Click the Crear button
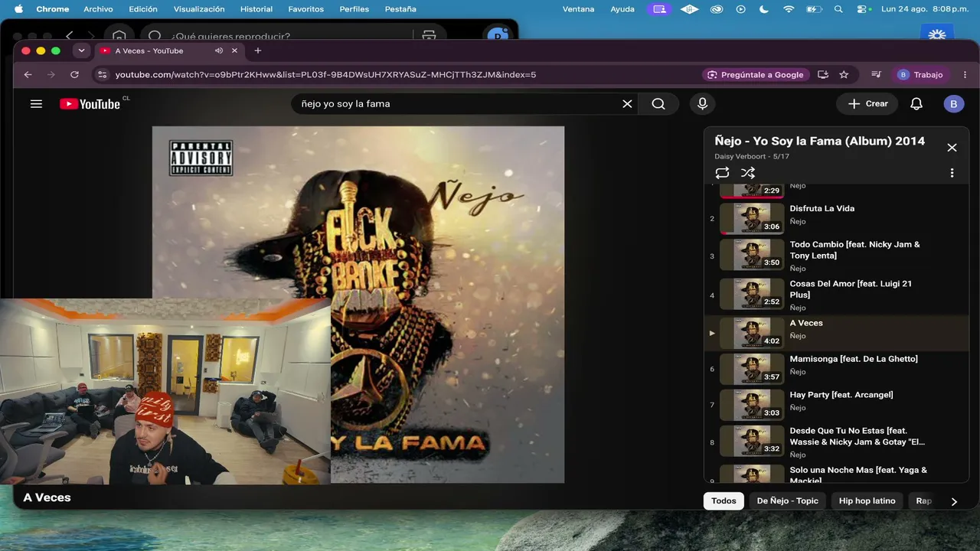980x551 pixels. pyautogui.click(x=868, y=104)
